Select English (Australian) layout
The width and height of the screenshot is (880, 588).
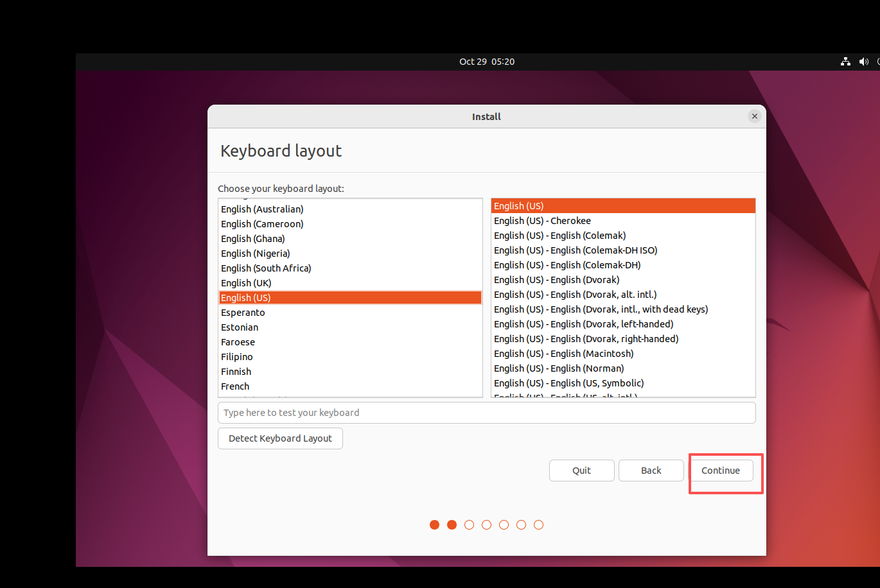350,209
